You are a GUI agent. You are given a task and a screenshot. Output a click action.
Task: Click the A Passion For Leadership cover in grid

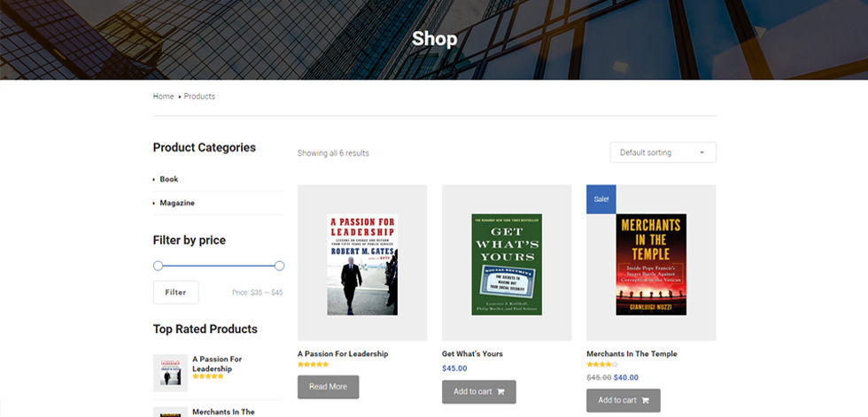click(x=362, y=265)
